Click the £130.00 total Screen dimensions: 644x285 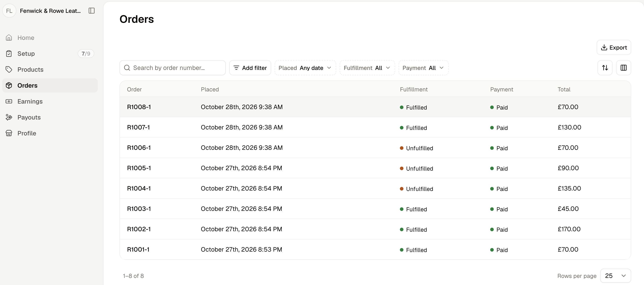pos(569,127)
